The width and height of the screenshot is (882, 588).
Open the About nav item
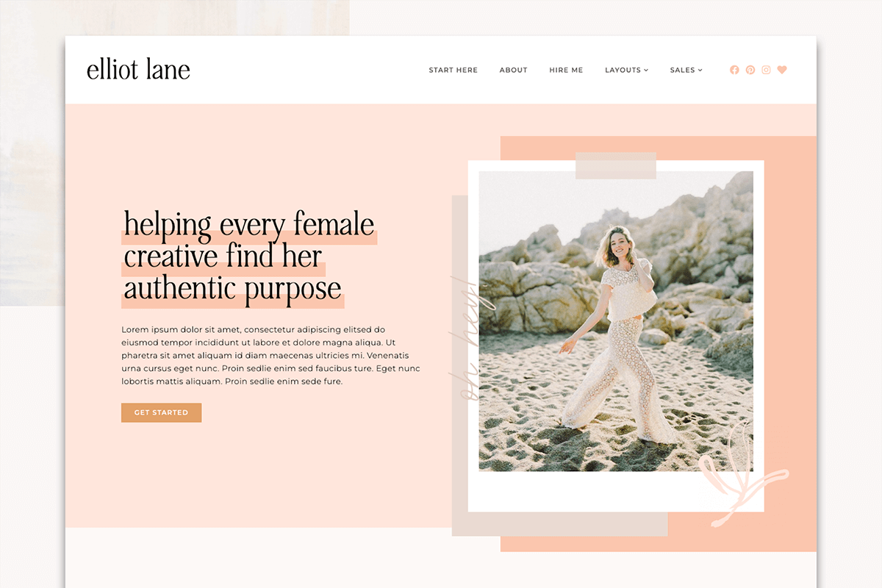[x=513, y=70]
